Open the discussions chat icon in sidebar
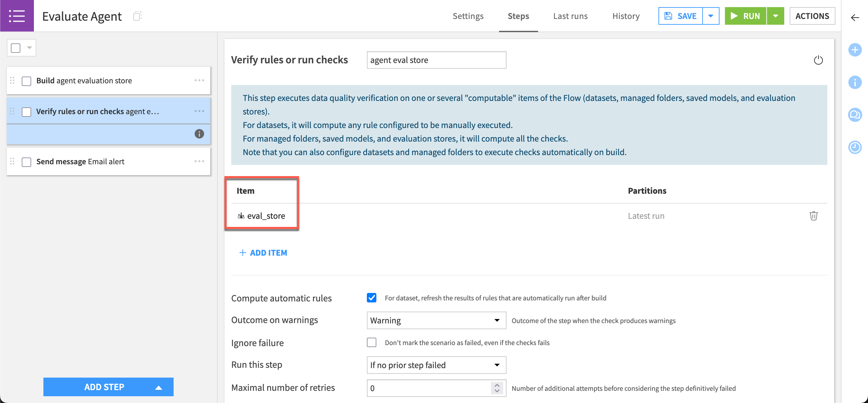 click(855, 115)
